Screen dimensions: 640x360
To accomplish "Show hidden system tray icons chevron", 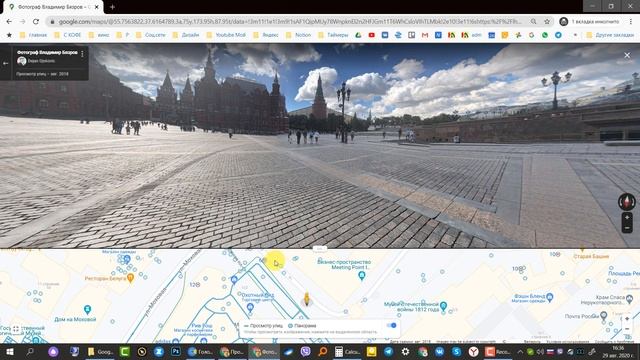I will point(520,351).
